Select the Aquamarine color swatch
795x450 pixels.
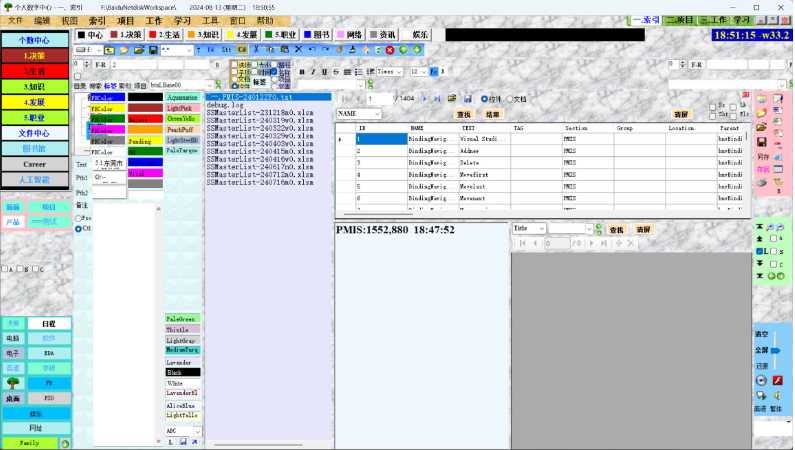tap(183, 97)
